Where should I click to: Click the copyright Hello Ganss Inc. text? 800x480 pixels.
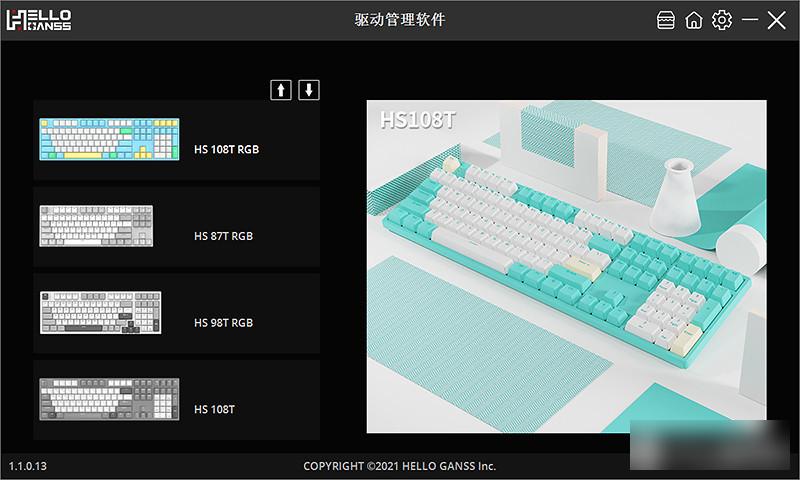coord(399,466)
